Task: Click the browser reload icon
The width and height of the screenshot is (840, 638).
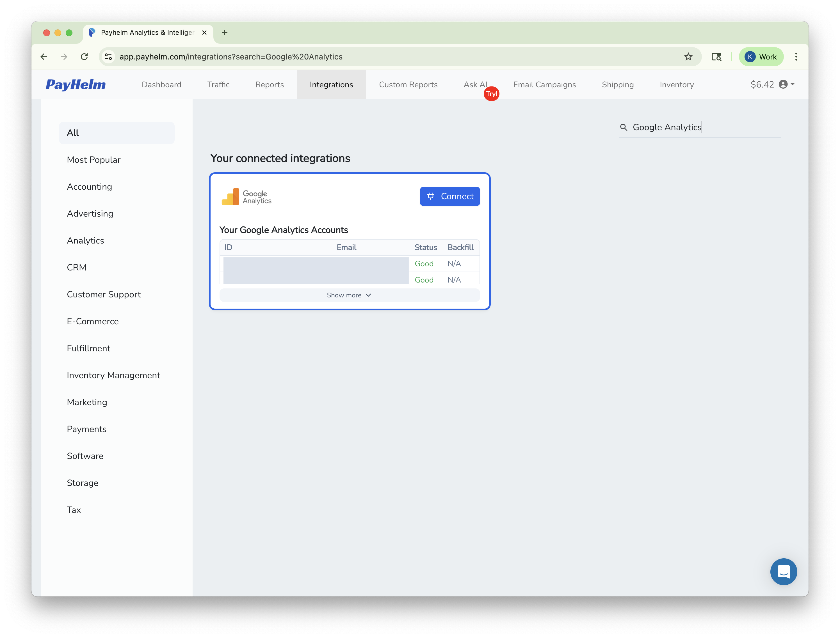Action: [x=84, y=57]
